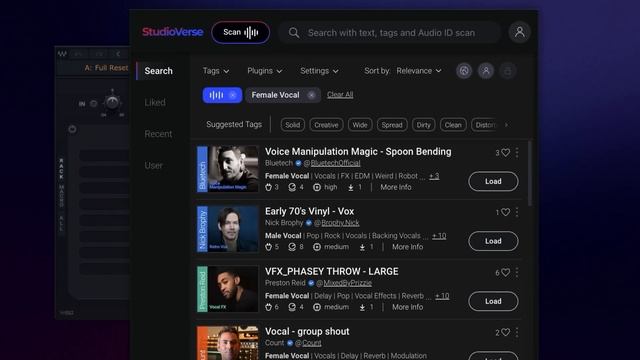Expand +3 more tags on Voice Manipulation

[x=434, y=176]
